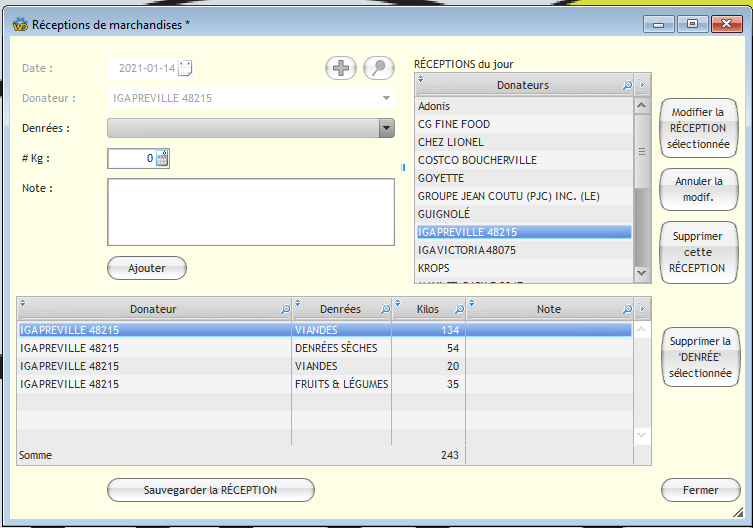The width and height of the screenshot is (753, 528).
Task: Click search icon in Donateur column header
Action: tap(283, 310)
